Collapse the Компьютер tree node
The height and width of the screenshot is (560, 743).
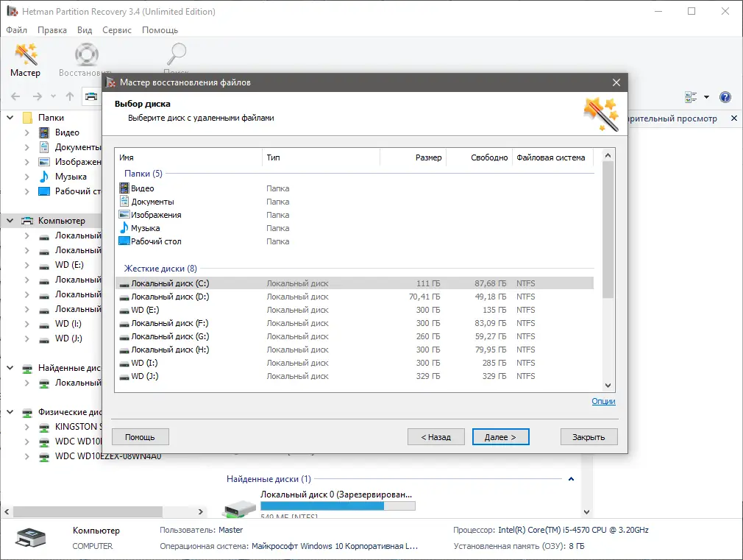point(10,221)
